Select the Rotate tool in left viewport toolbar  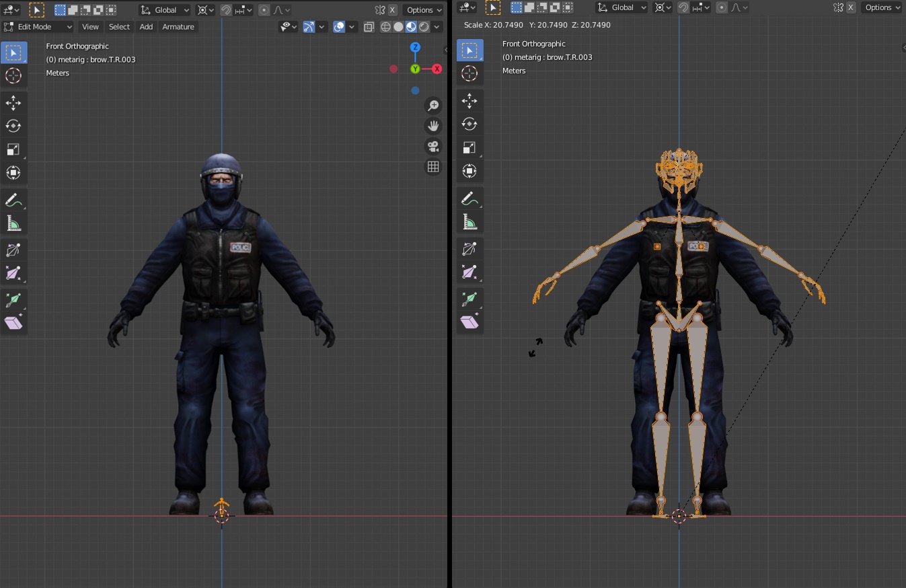[13, 126]
